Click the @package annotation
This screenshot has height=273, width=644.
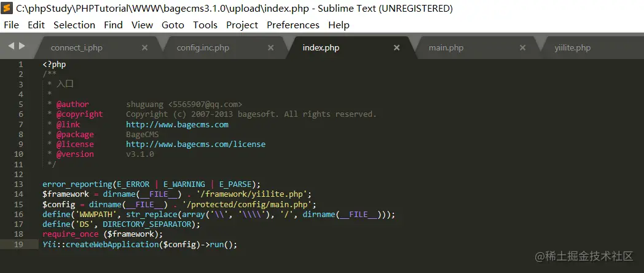tap(75, 135)
